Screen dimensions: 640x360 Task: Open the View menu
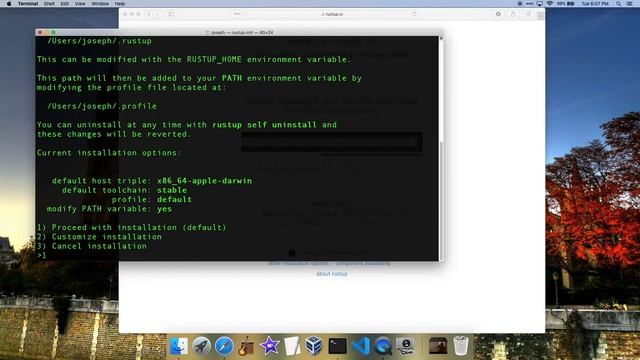point(80,3)
